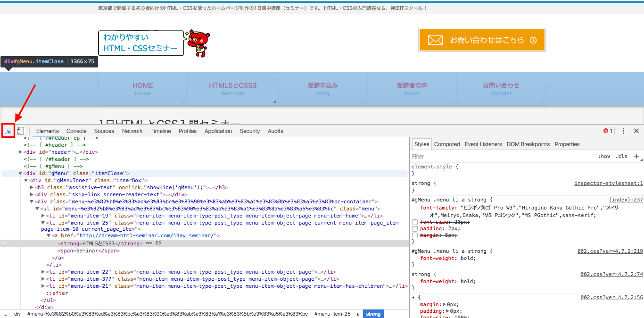Select the ::after pseudo-element node
This screenshot has width=644, height=318.
point(57,293)
